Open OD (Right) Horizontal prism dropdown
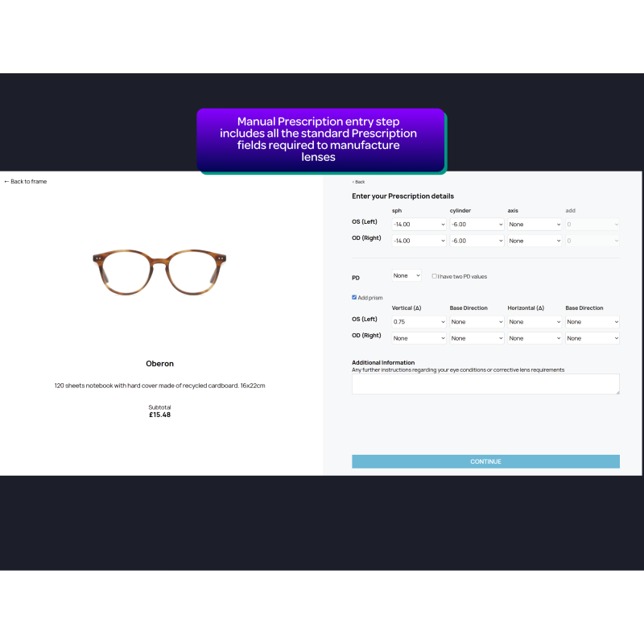Screen dimensions: 644x644 [x=535, y=338]
